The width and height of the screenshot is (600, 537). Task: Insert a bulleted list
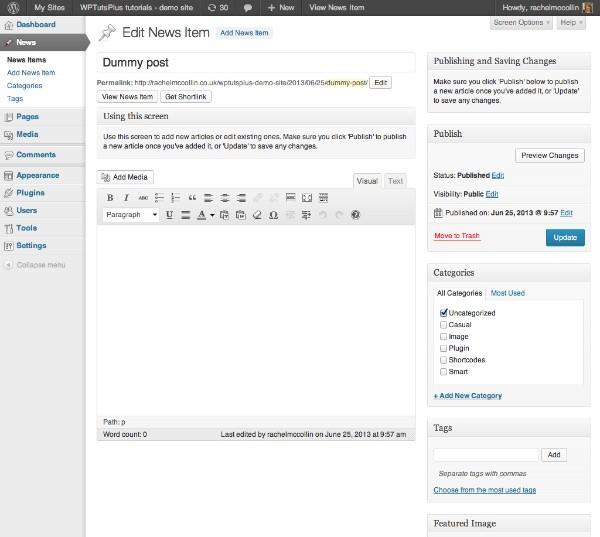[159, 198]
